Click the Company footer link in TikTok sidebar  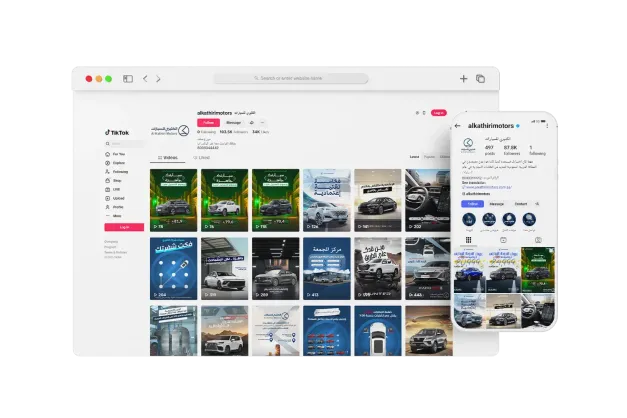point(111,242)
